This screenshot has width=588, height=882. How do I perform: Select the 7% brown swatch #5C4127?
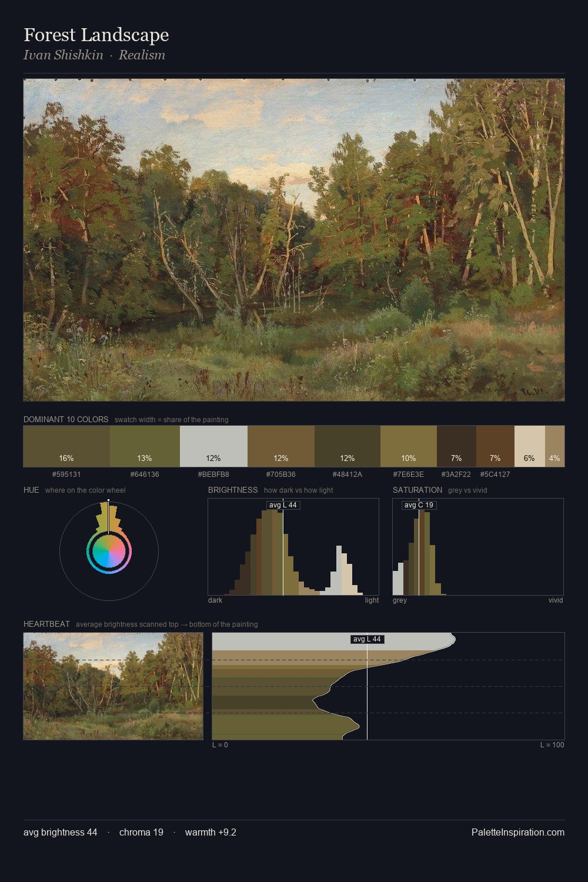(x=495, y=446)
